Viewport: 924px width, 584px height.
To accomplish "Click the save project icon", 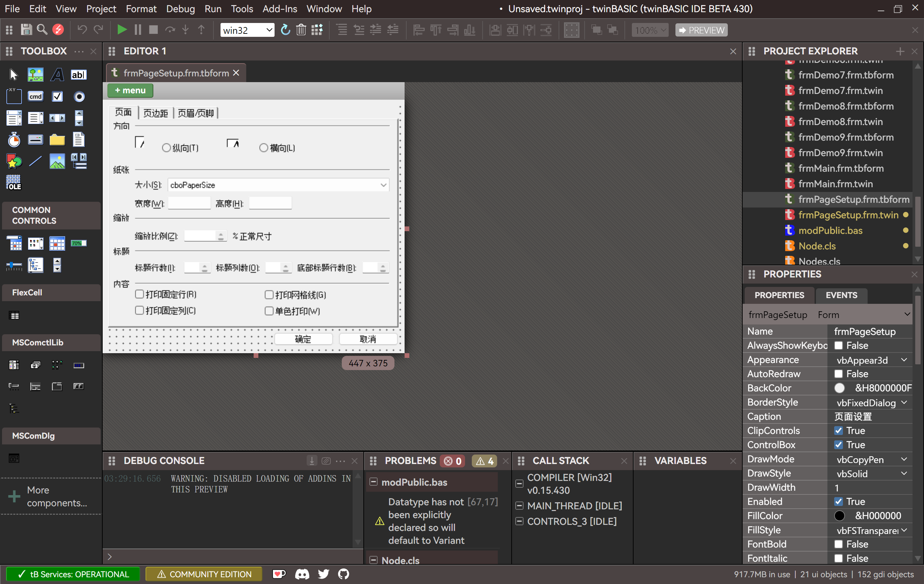I will click(x=26, y=29).
